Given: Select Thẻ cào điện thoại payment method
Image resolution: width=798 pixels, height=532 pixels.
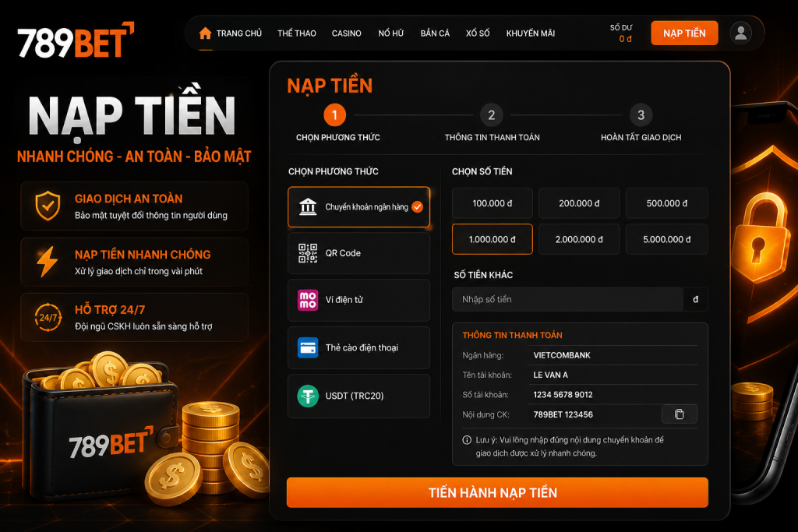Looking at the screenshot, I should (358, 347).
